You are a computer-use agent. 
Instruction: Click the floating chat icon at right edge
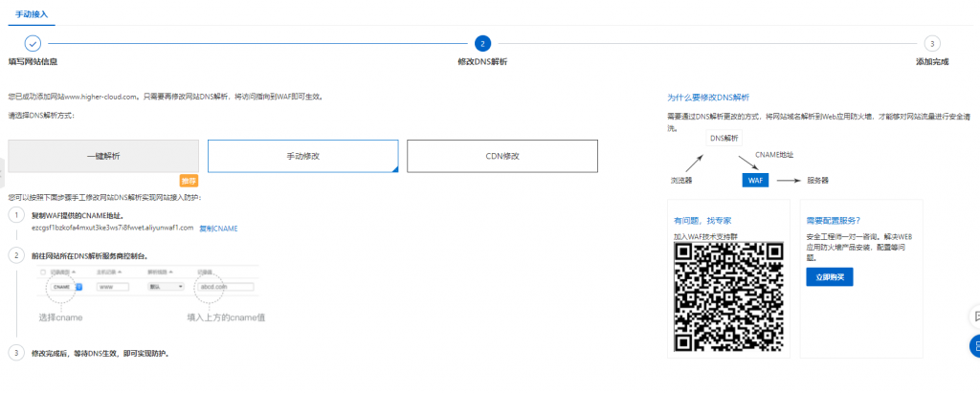tap(975, 317)
